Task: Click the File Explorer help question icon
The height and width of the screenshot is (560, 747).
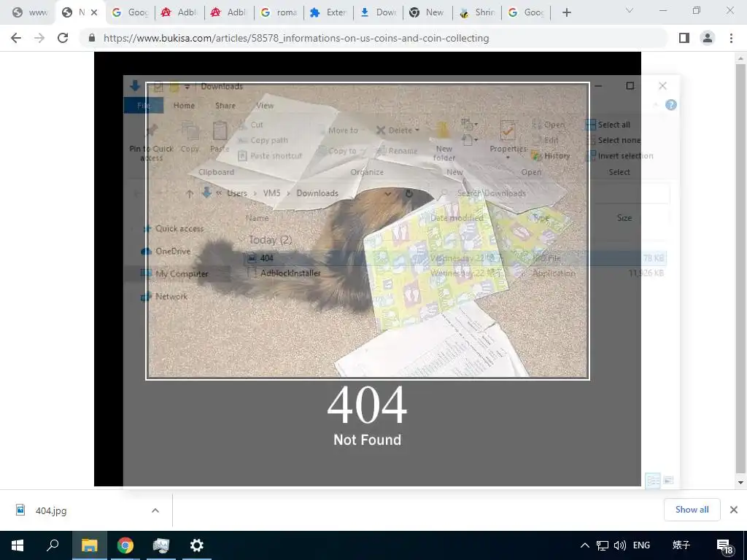Action: (x=671, y=105)
